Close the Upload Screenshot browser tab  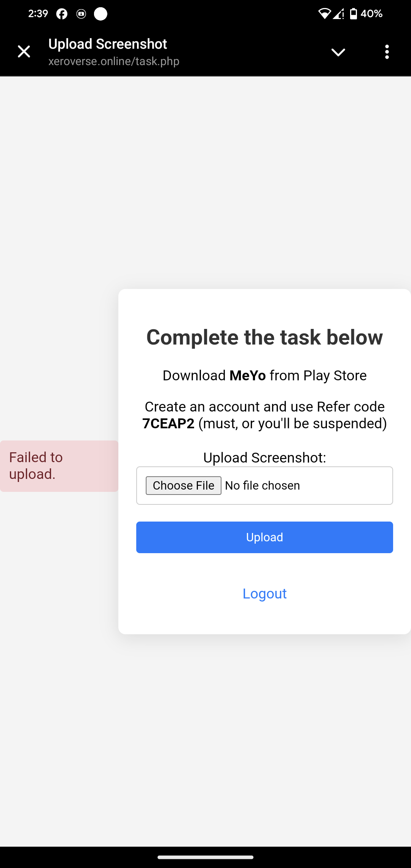(x=24, y=51)
